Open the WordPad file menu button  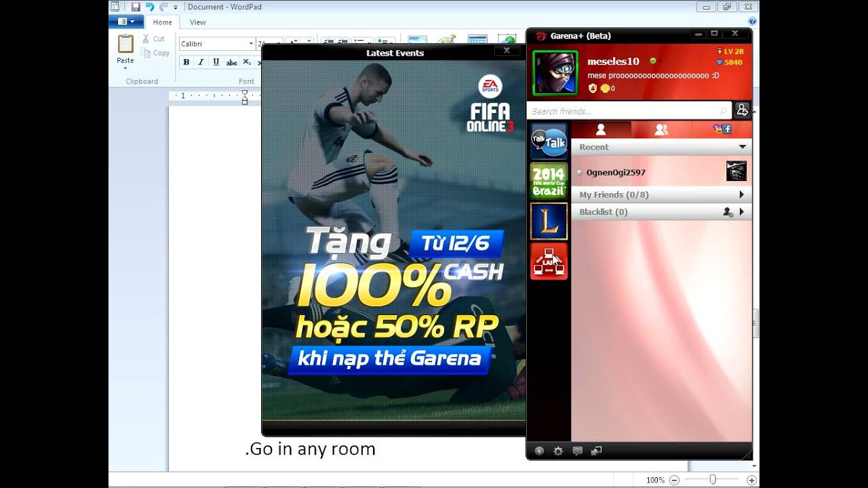[126, 22]
